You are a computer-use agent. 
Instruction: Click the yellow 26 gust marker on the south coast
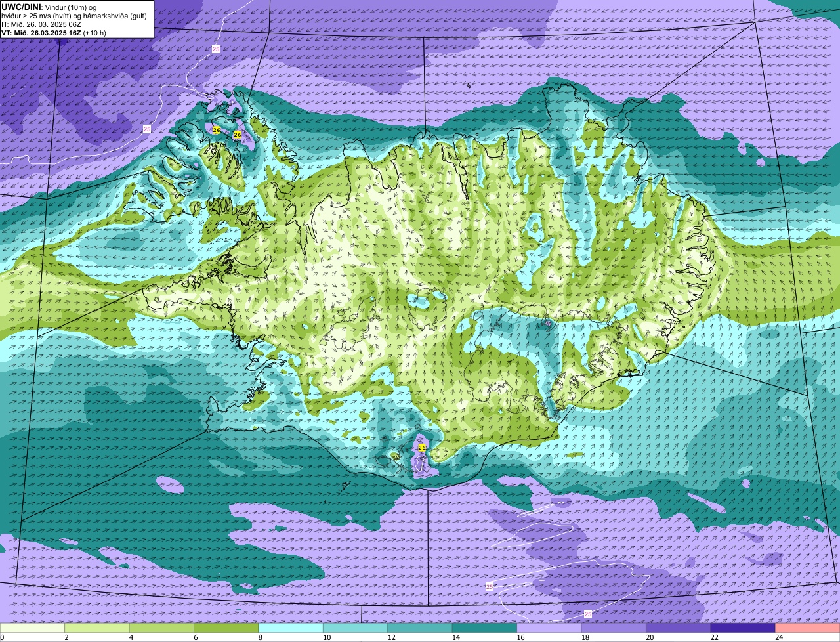[x=422, y=448]
